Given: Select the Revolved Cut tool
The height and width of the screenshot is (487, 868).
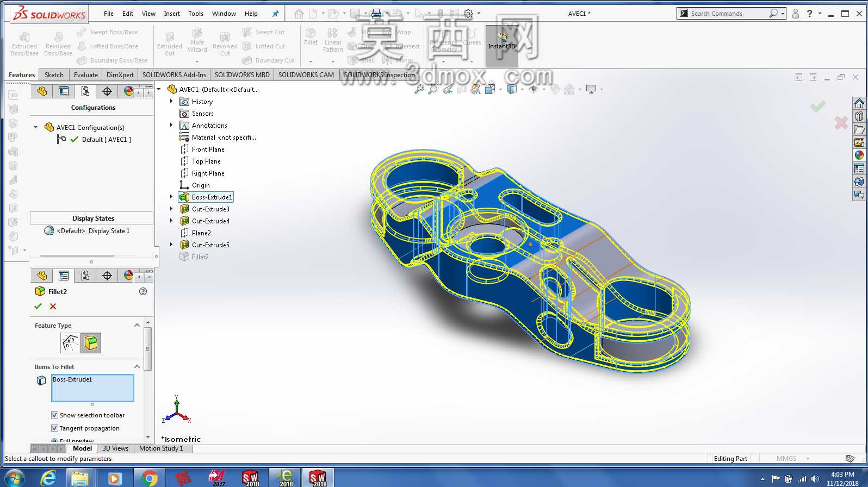Looking at the screenshot, I should [x=225, y=43].
